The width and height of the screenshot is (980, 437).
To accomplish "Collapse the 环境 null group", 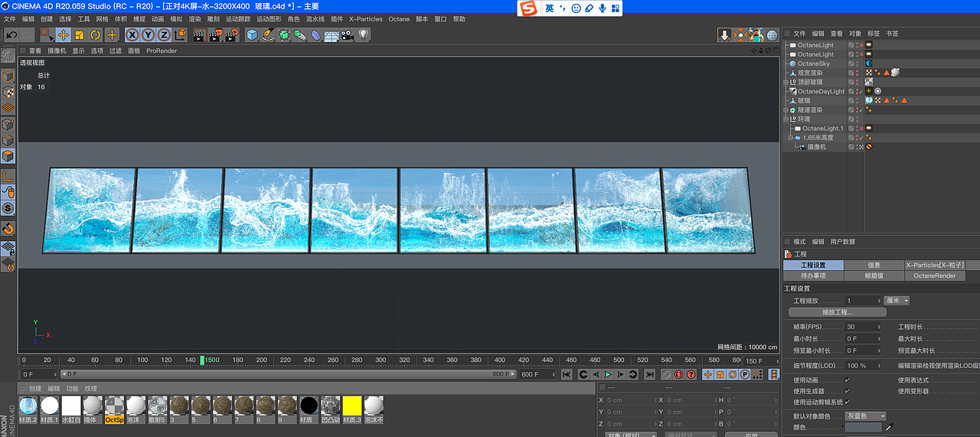I will [786, 119].
